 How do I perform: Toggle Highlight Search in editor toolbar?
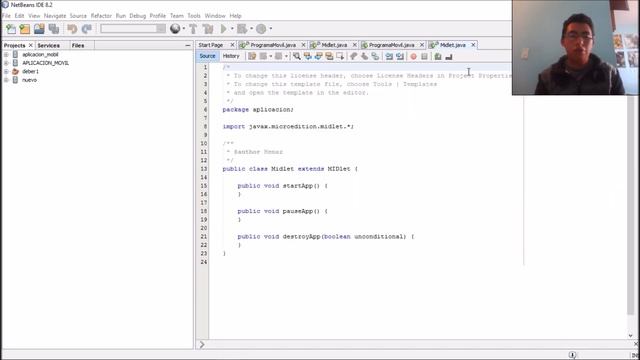point(329,56)
